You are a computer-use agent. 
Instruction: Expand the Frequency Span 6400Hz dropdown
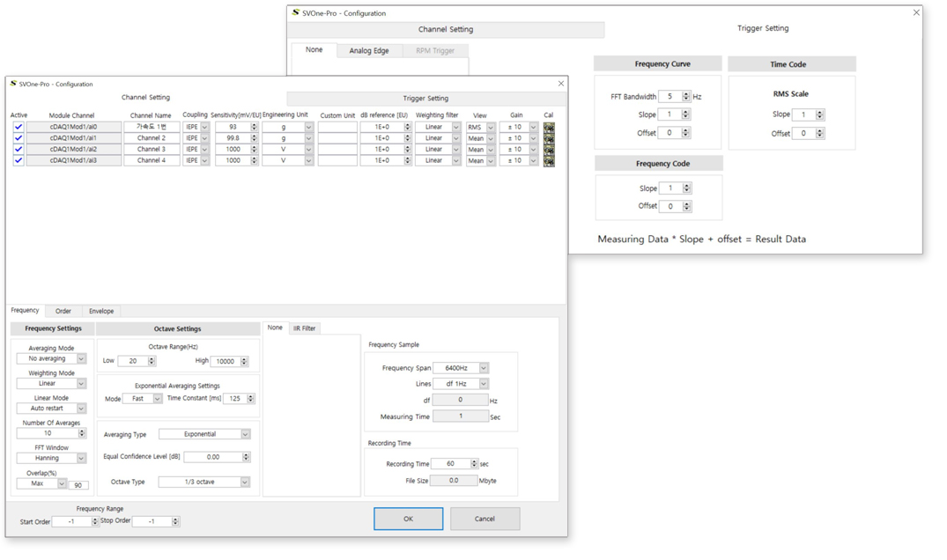(x=484, y=368)
